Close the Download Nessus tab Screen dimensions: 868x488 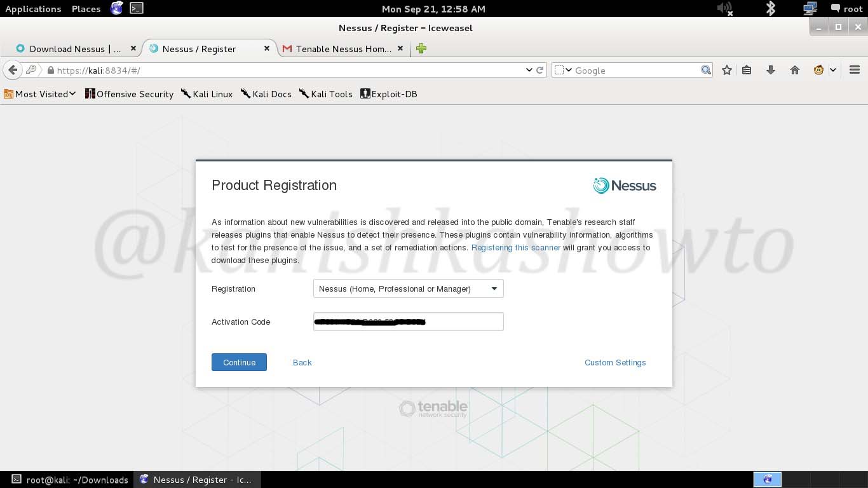click(133, 48)
